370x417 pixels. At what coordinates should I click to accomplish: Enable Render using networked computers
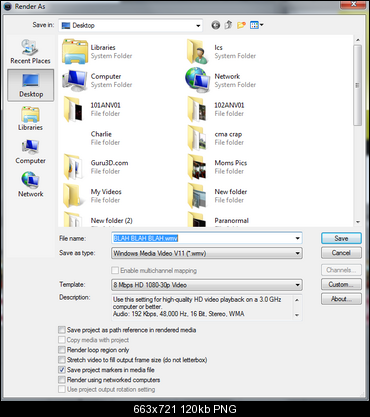coord(62,380)
